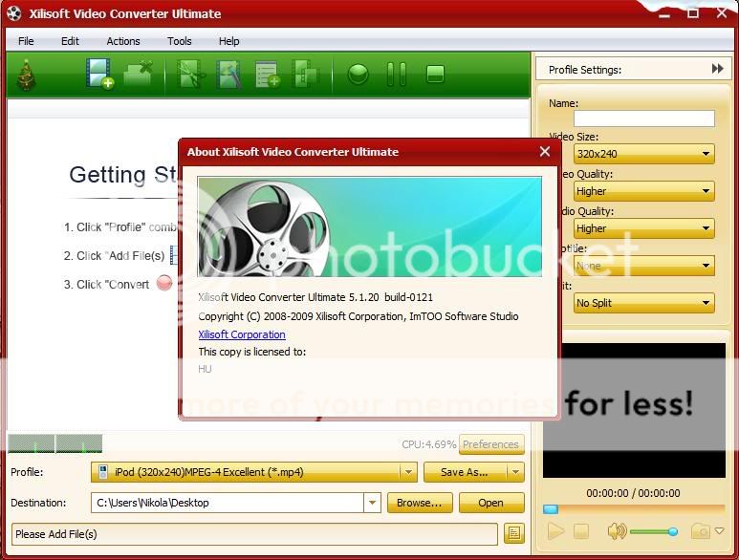This screenshot has height=560, width=739.
Task: Open the Split dropdown showing No Split
Action: click(706, 303)
